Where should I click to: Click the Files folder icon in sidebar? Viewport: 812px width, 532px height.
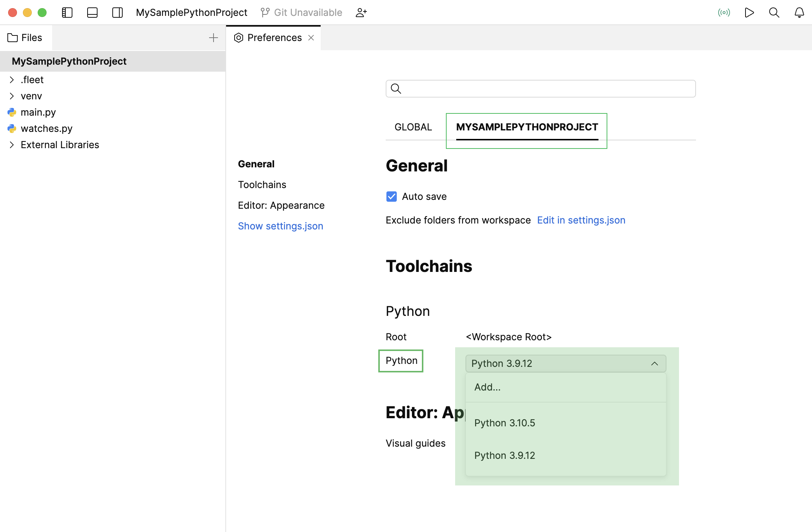click(13, 37)
